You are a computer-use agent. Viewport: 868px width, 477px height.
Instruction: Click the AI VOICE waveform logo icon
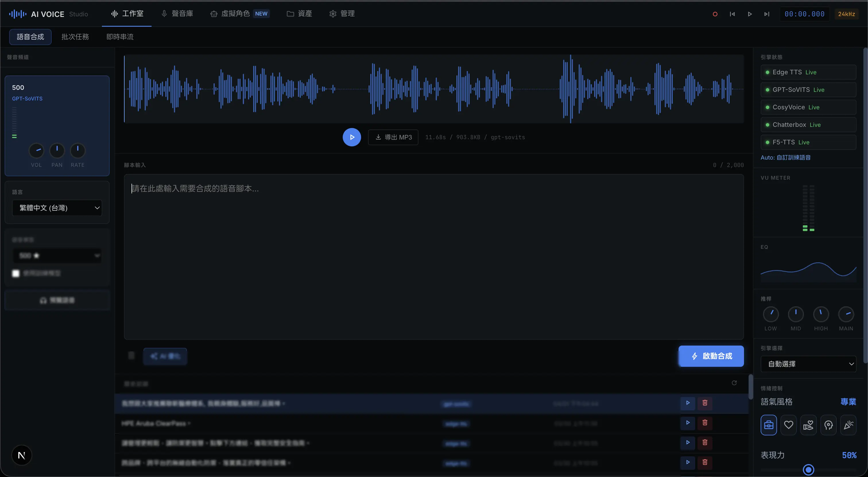coord(17,14)
